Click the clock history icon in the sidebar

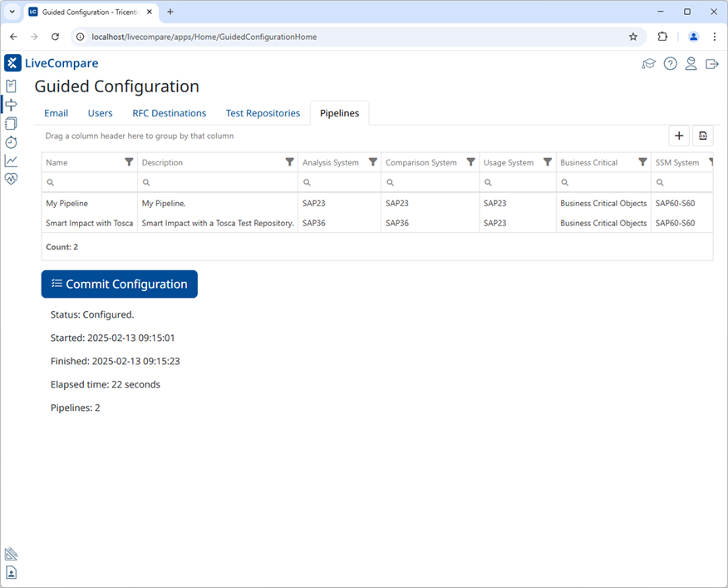(11, 141)
